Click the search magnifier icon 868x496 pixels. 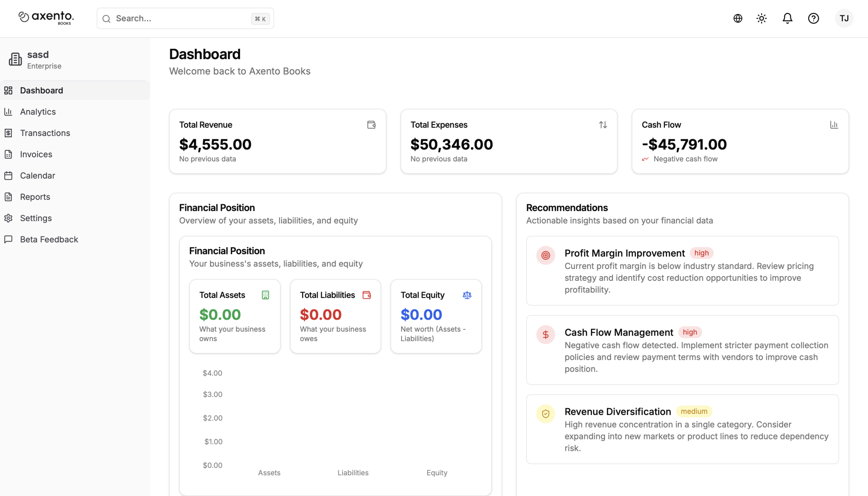pyautogui.click(x=106, y=19)
